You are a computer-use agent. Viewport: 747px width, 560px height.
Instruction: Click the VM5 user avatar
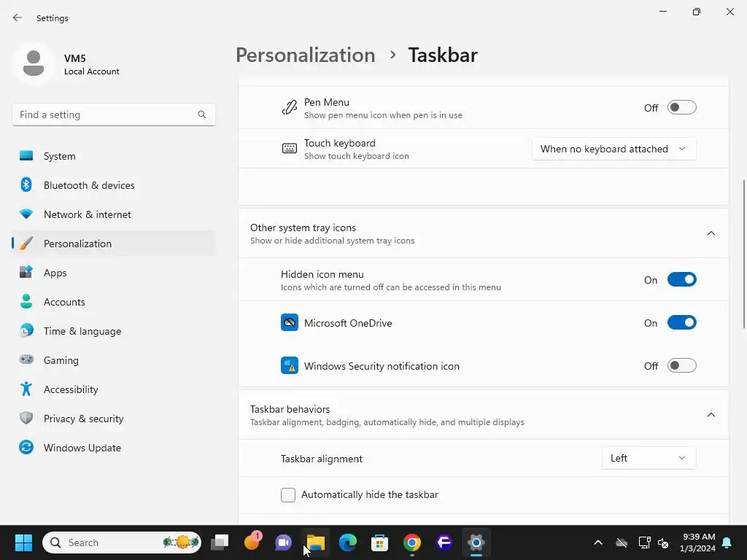coord(34,63)
